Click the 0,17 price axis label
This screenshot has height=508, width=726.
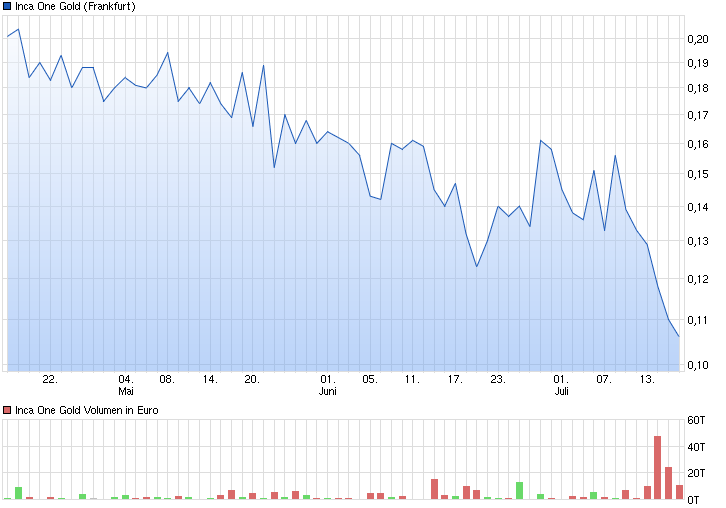click(698, 115)
